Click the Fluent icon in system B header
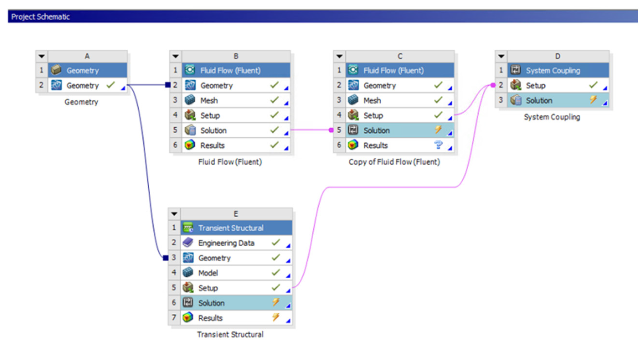This screenshot has width=644, height=352. point(190,70)
